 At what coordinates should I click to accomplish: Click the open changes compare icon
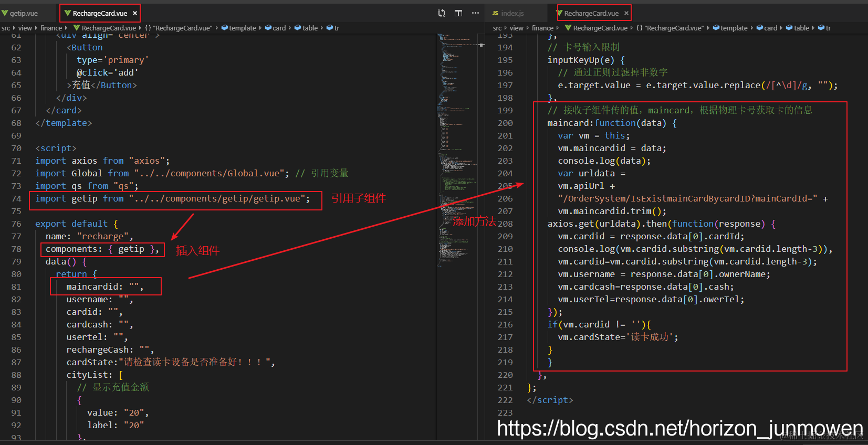point(442,13)
